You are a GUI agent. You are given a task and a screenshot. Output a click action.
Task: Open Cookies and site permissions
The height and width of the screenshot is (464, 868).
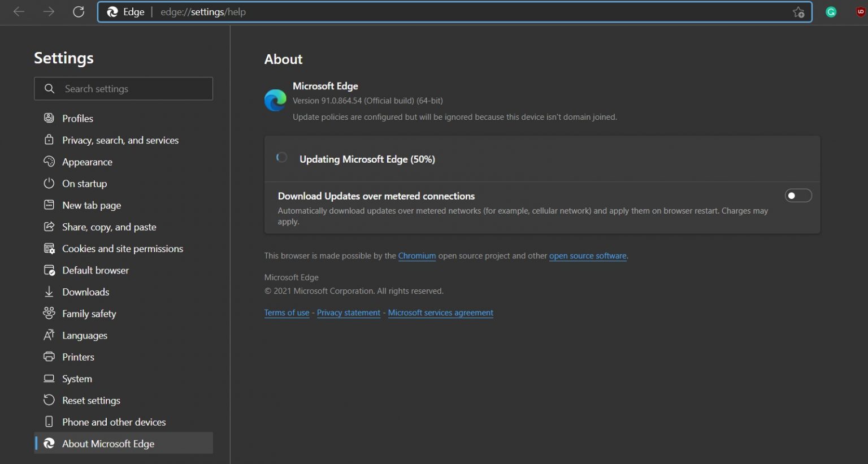click(x=122, y=249)
